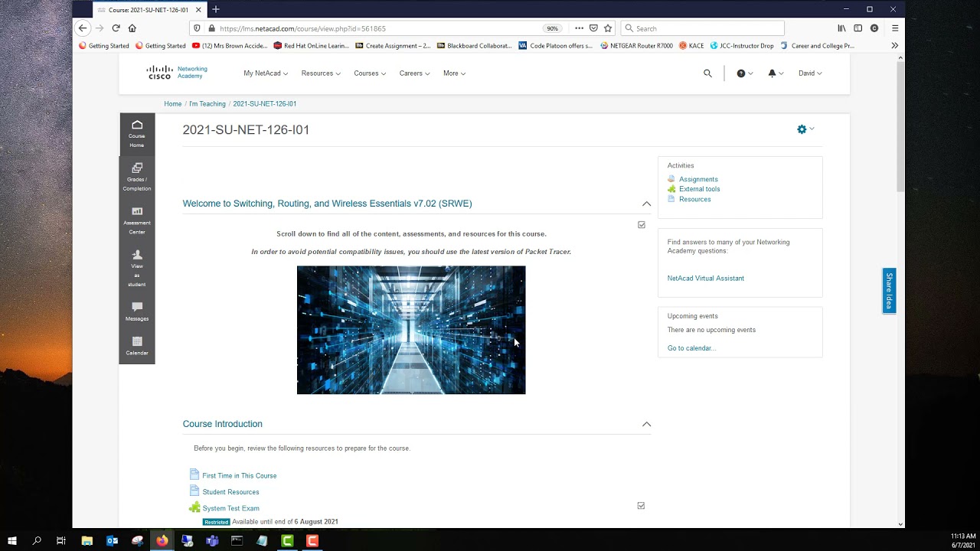Open the notifications bell menu

tap(776, 73)
